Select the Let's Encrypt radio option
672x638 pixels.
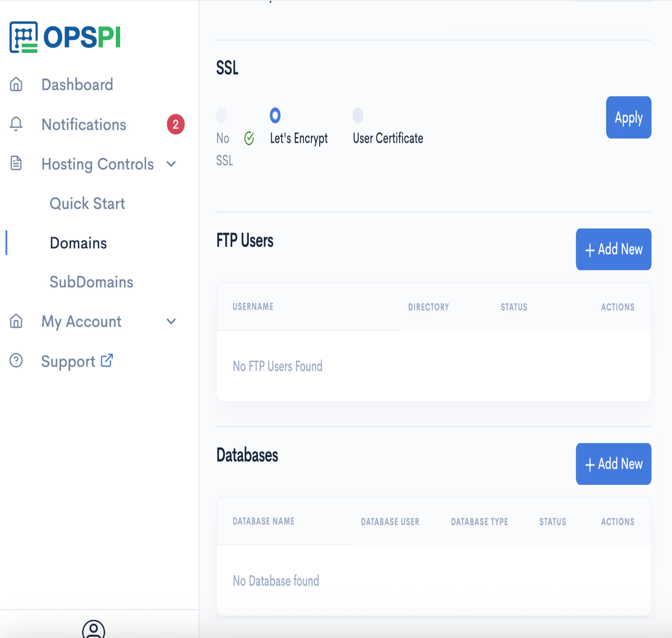pos(275,115)
